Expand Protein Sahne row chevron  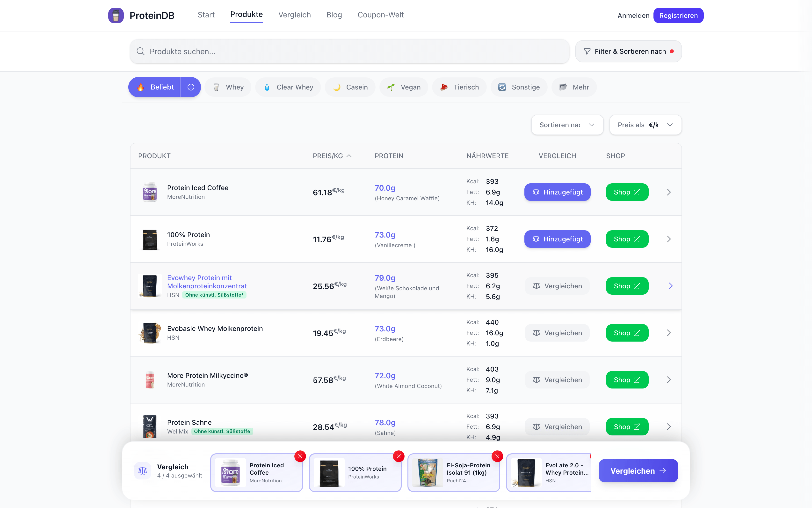669,427
